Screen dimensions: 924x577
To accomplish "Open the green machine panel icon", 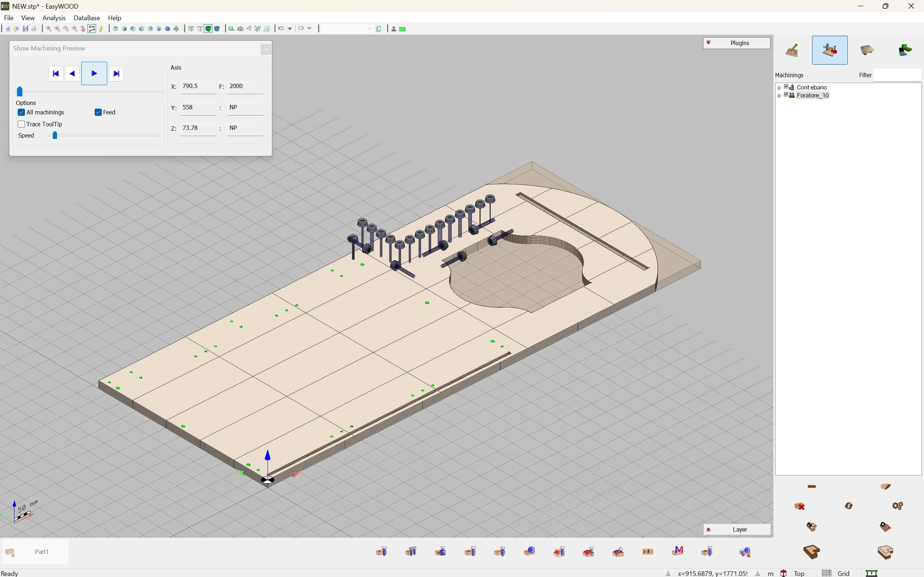I will [x=905, y=50].
